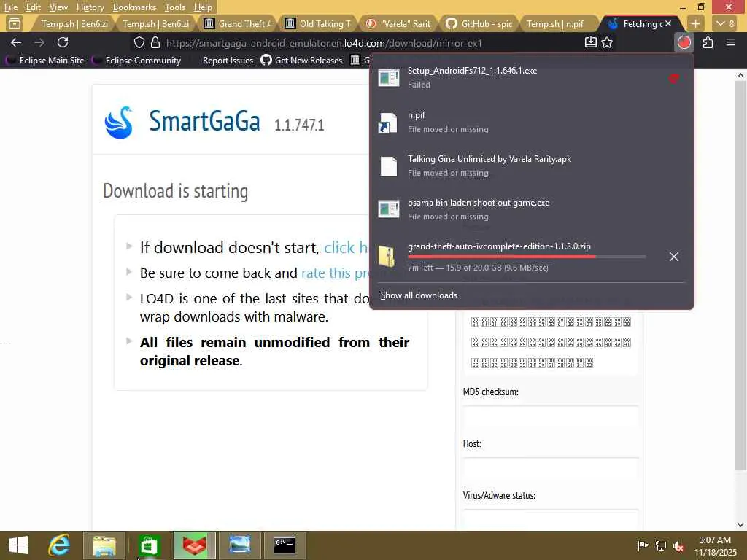Viewport: 747px width, 560px height.
Task: Open the File menu
Action: (x=10, y=7)
